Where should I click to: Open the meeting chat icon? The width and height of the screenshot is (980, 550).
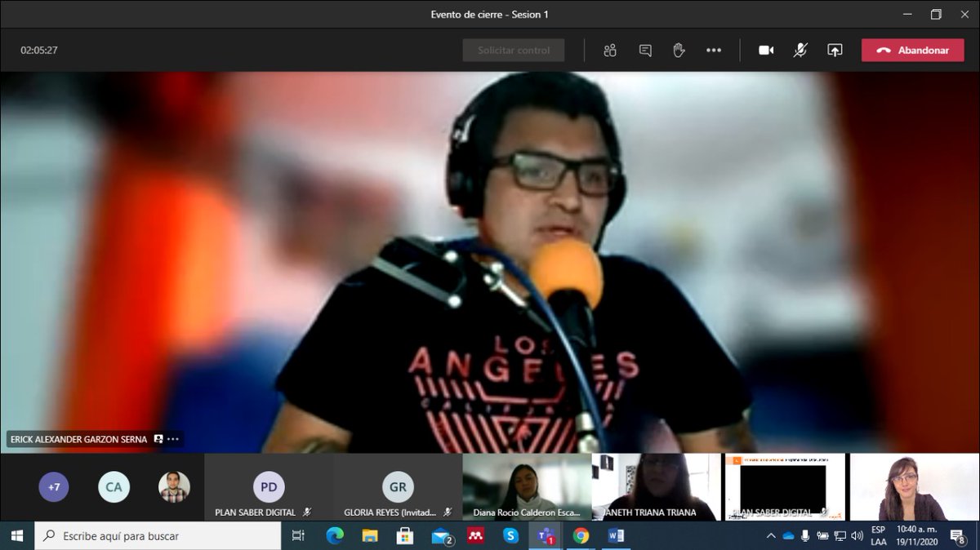click(x=645, y=51)
